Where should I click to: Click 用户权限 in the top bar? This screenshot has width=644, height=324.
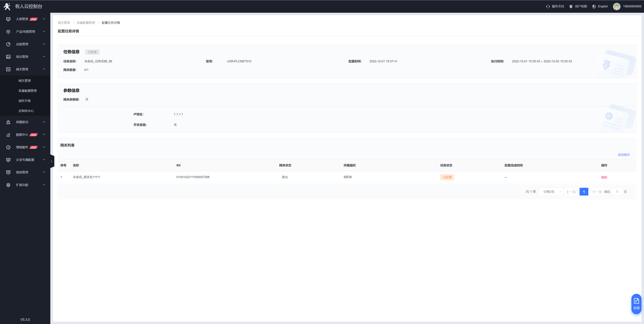[581, 7]
